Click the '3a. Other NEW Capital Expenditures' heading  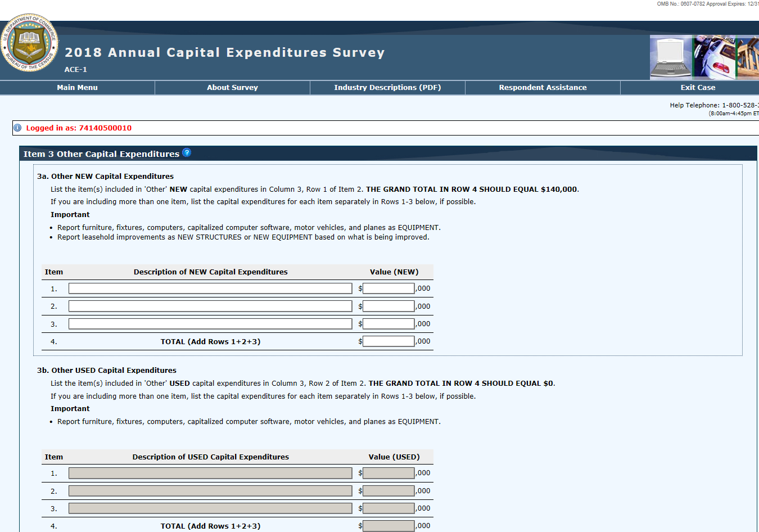point(105,177)
